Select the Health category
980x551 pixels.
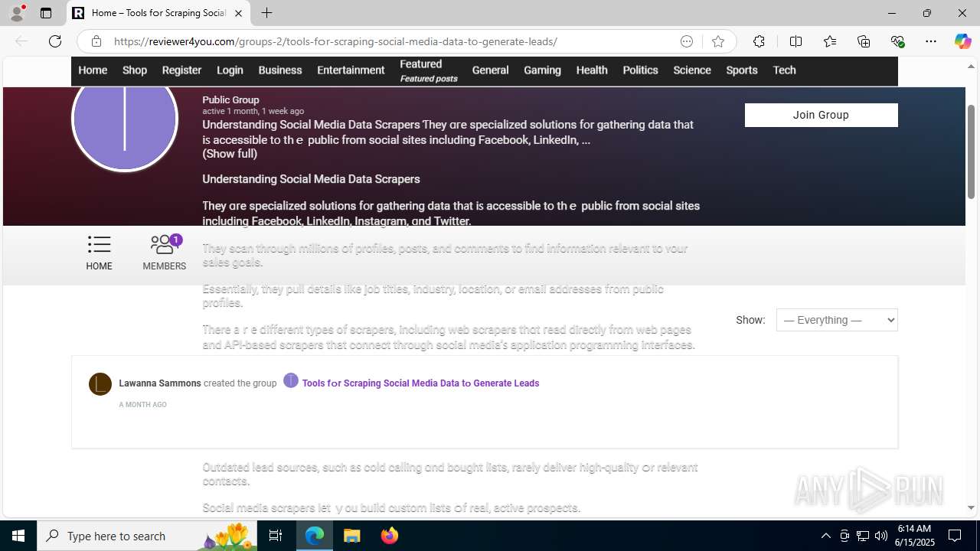click(x=592, y=70)
